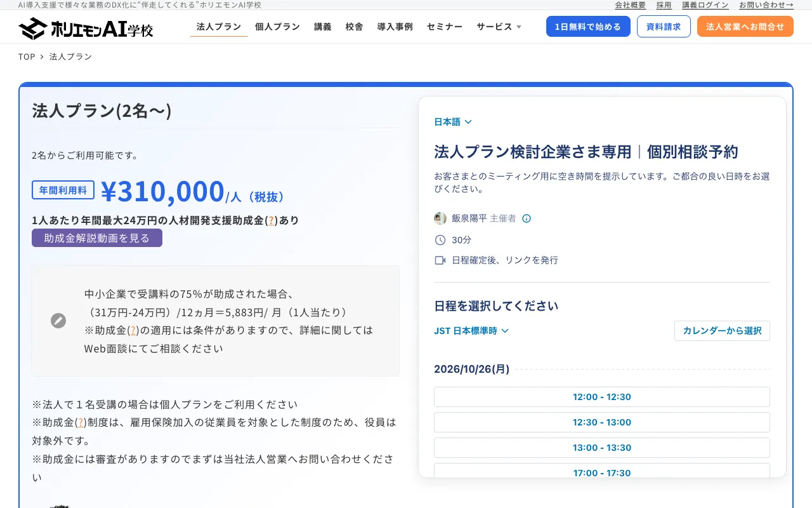Open the 講義 menu item

coord(323,27)
